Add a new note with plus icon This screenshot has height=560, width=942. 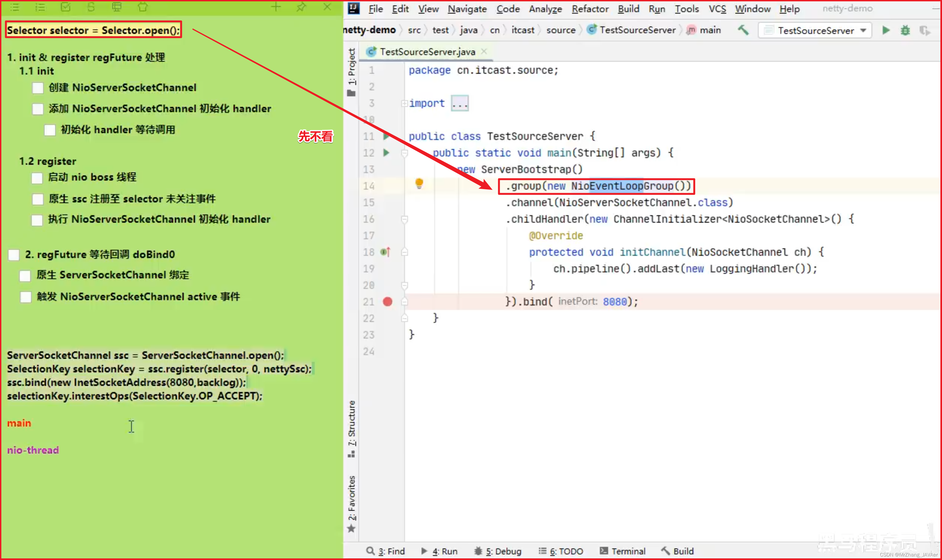coord(276,7)
